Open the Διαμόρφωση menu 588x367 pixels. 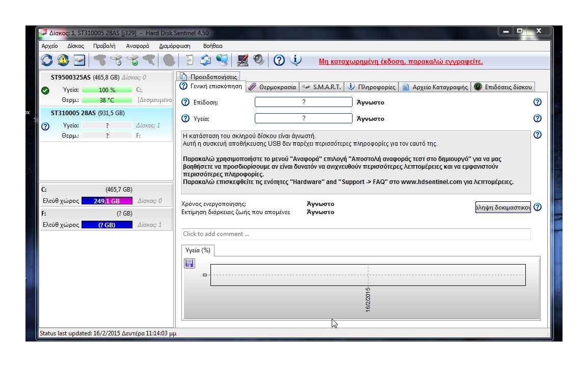[x=174, y=46]
